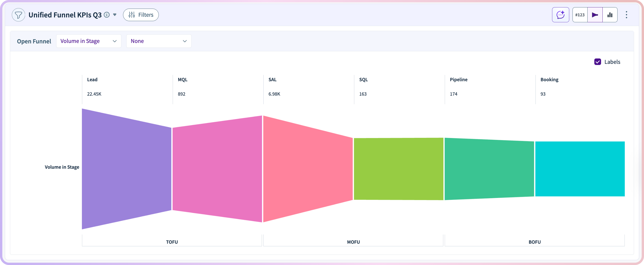644x265 pixels.
Task: Click the funnel icon beside the title
Action: point(18,15)
